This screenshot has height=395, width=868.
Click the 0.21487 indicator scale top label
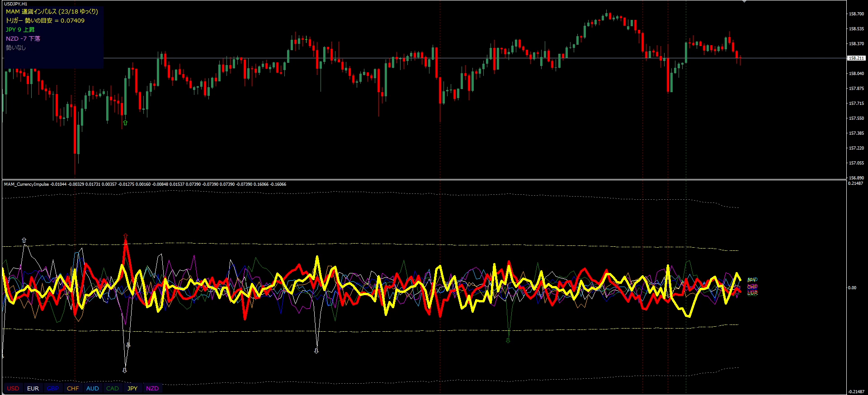pyautogui.click(x=856, y=183)
